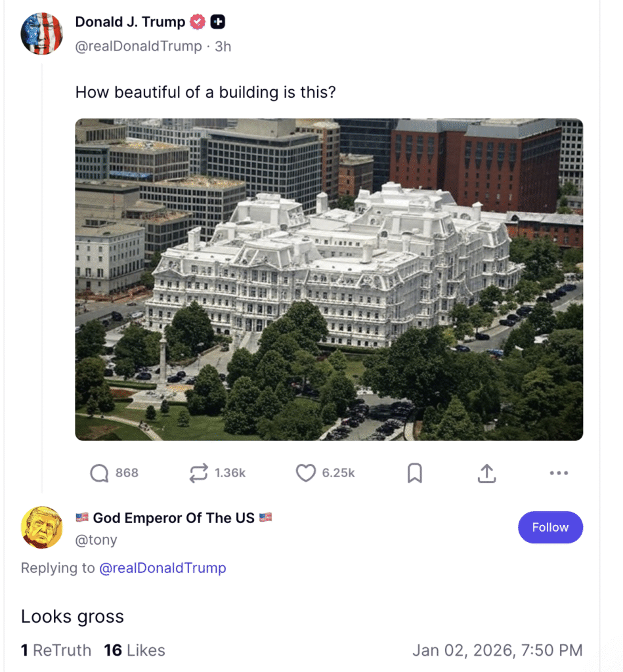View the 16 Likes list
The image size is (623, 672).
coord(135,650)
